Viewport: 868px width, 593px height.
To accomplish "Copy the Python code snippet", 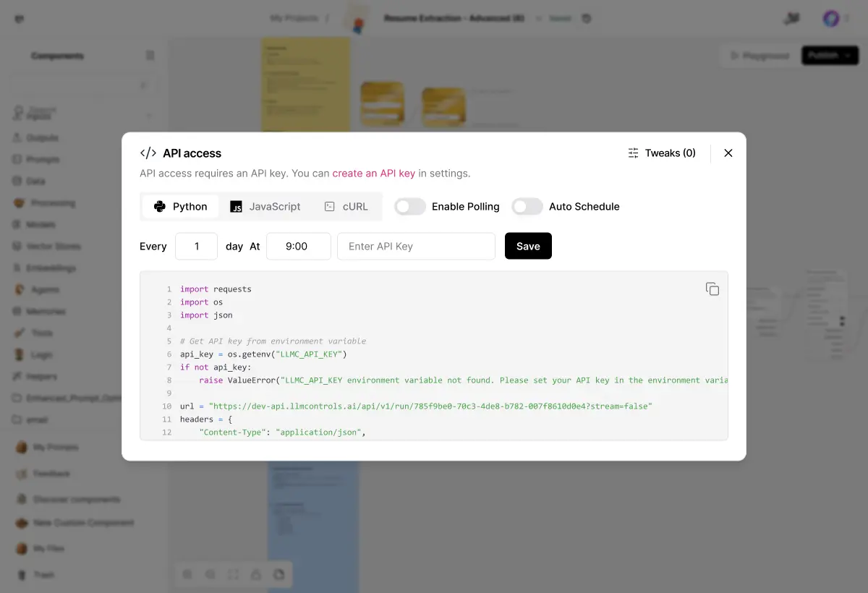I will pos(712,289).
